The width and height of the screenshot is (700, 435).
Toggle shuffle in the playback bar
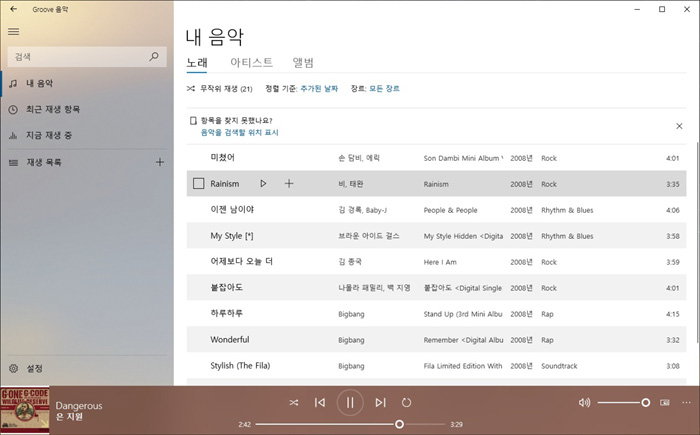(294, 403)
